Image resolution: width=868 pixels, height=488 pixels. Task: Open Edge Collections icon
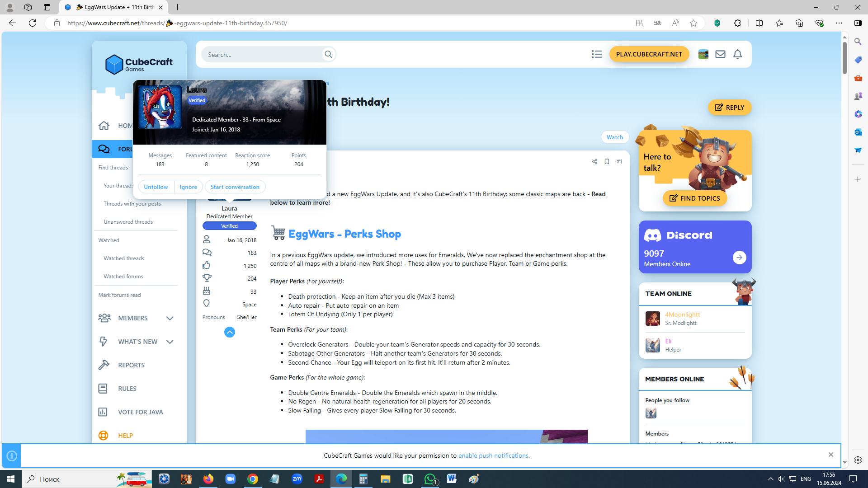tap(799, 23)
